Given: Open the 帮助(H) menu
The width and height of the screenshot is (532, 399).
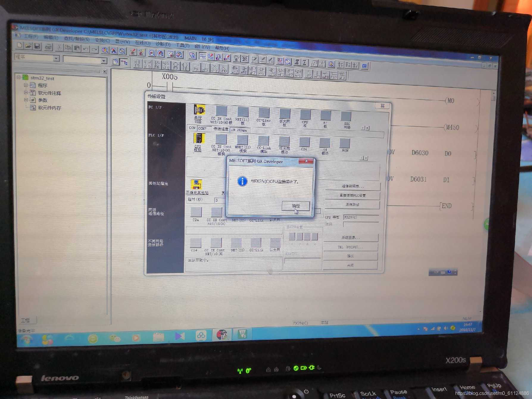Looking at the screenshot, I should pos(222,48).
